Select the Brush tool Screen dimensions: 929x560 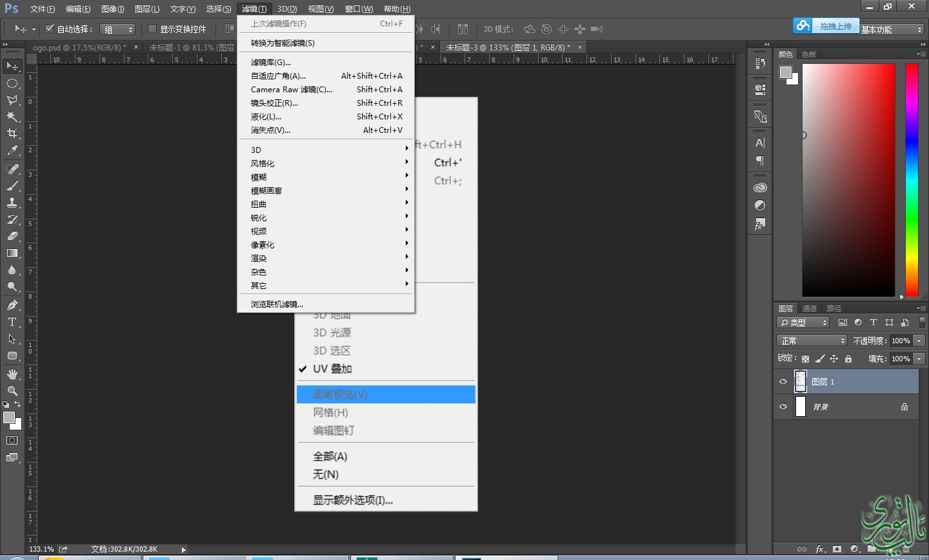tap(12, 186)
